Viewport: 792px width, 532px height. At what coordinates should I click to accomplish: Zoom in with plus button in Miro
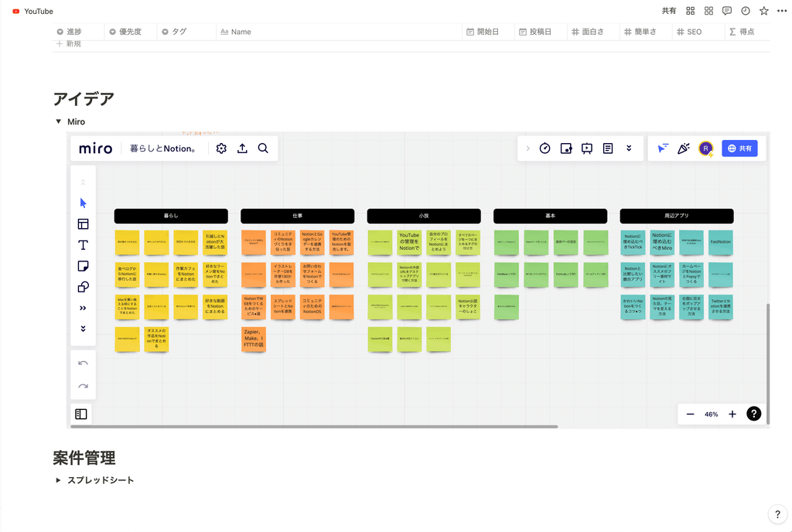tap(732, 414)
